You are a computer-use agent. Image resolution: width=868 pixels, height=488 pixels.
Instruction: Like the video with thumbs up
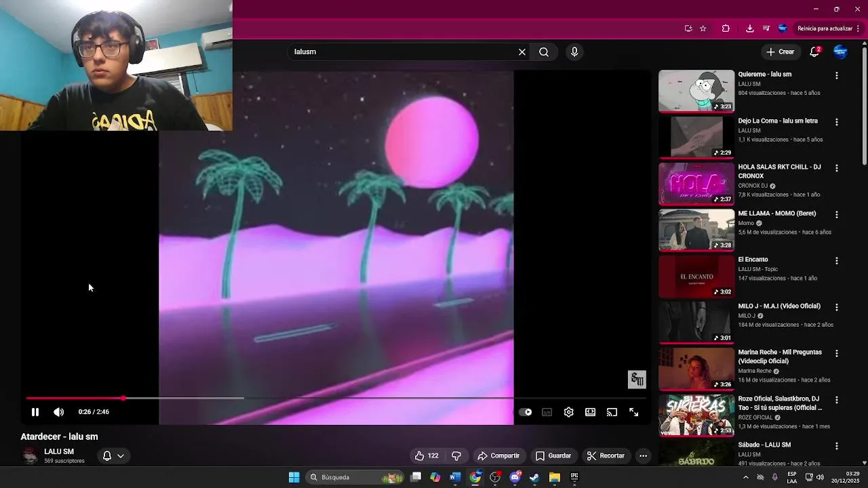click(x=427, y=455)
